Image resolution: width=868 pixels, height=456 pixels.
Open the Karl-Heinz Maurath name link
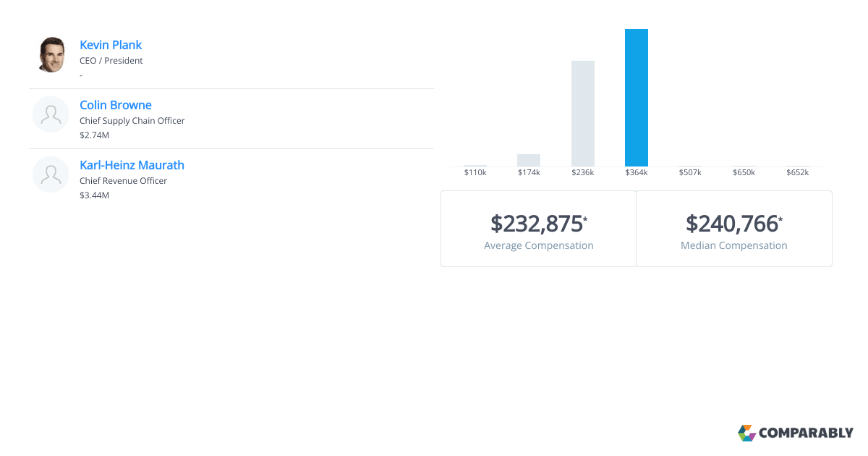point(132,165)
